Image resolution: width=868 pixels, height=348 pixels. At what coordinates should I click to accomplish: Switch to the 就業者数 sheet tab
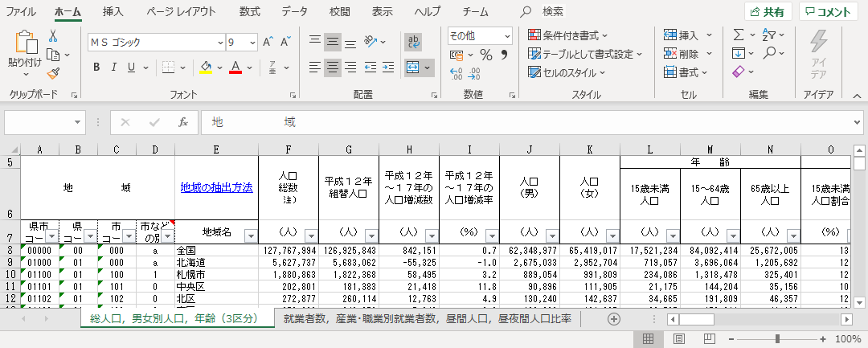[x=427, y=319]
